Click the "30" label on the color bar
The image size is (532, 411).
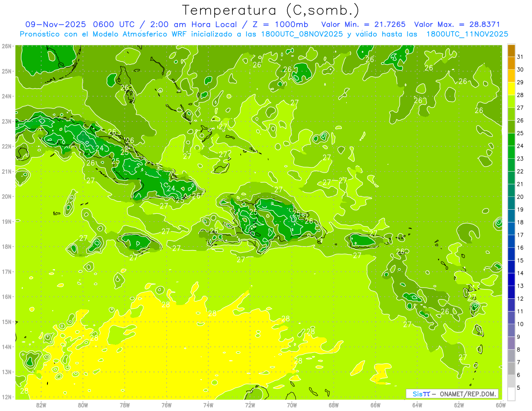point(520,70)
